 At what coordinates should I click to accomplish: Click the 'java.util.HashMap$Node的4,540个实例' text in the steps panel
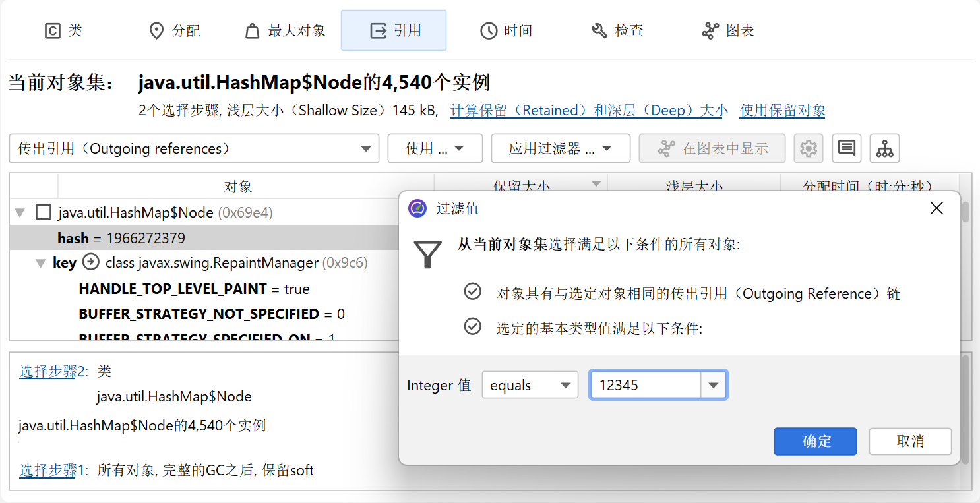142,426
